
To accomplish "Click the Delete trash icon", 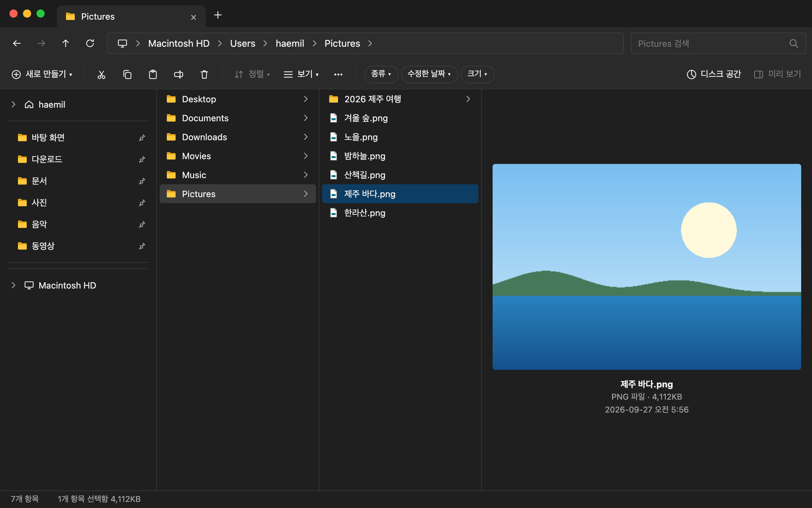I will click(x=204, y=74).
